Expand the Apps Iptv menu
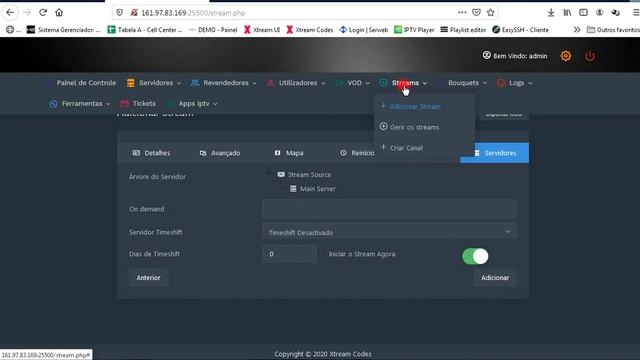 [x=192, y=104]
